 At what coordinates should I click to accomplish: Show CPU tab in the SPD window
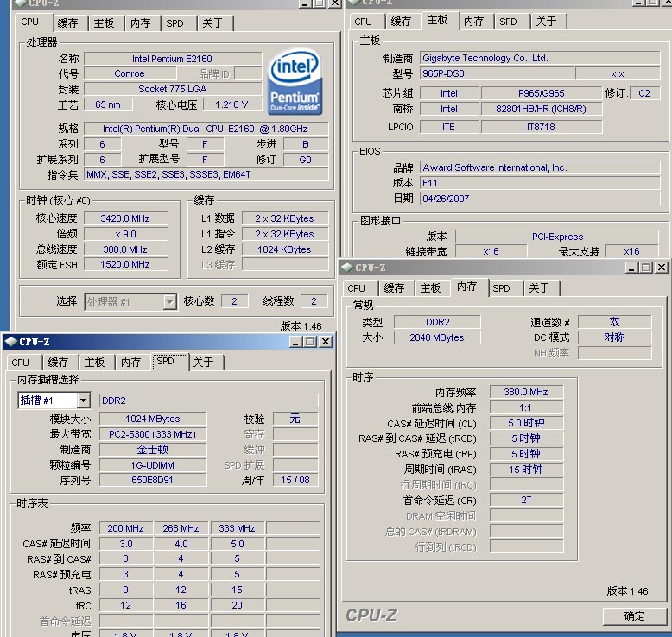(21, 363)
